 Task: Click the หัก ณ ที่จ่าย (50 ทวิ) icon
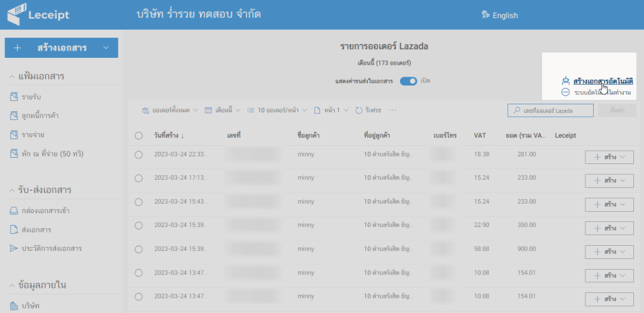coord(14,153)
